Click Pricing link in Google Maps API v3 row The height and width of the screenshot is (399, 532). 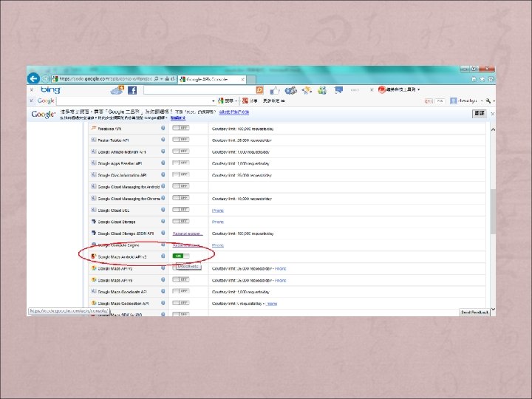[x=281, y=280]
